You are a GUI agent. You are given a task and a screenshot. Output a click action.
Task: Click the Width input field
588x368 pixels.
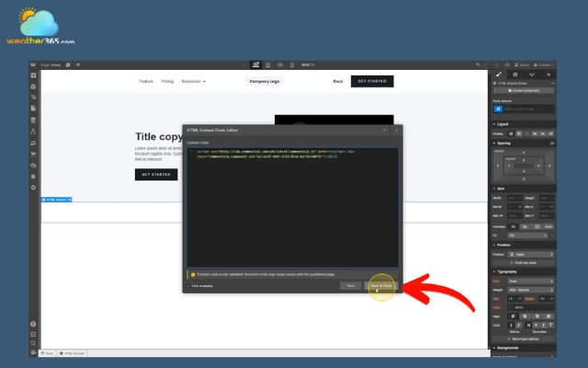514,198
